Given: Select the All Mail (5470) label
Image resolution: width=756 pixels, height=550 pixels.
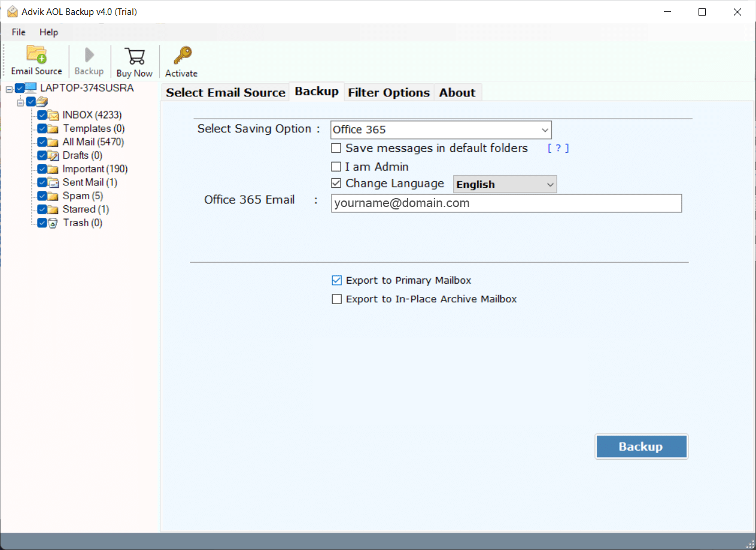Looking at the screenshot, I should tap(93, 142).
